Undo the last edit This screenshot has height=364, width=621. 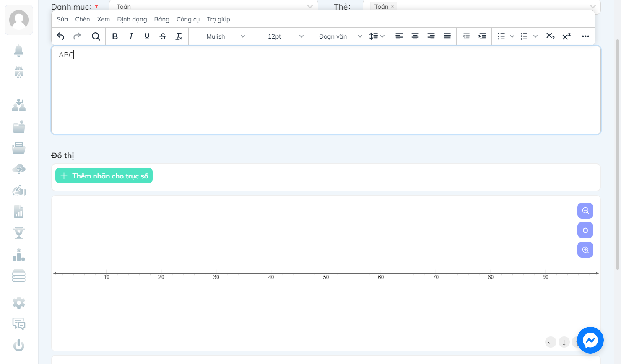(x=61, y=36)
